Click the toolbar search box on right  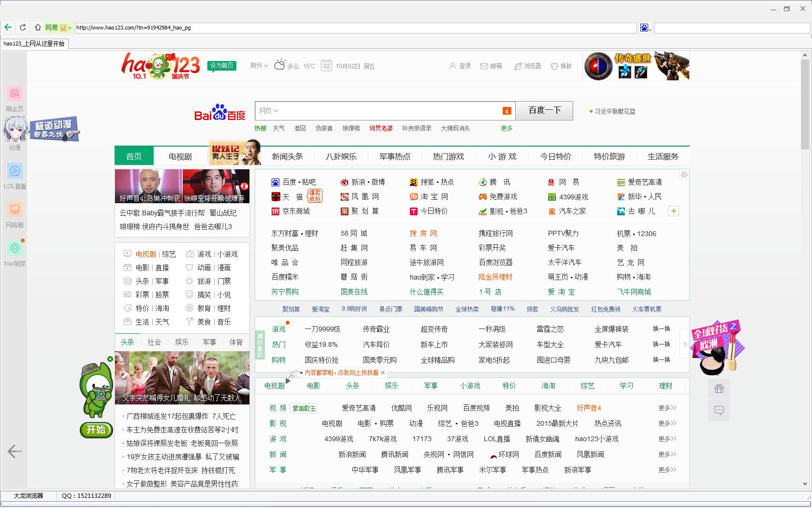(732, 28)
